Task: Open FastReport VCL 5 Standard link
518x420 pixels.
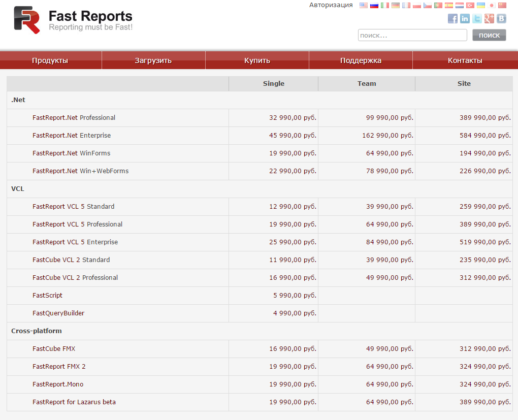Action: pyautogui.click(x=73, y=207)
